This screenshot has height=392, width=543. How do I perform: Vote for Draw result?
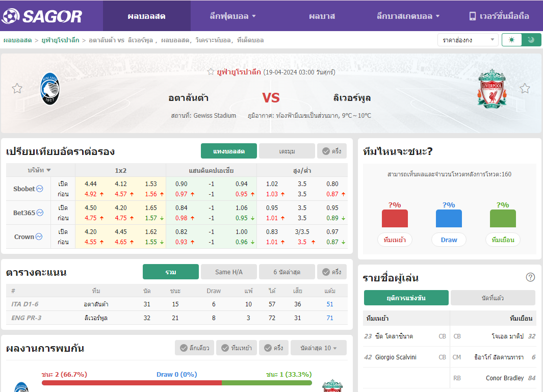(449, 240)
